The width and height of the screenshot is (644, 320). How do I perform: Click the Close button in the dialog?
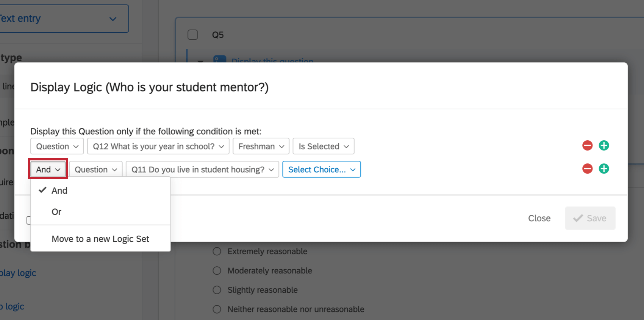539,218
